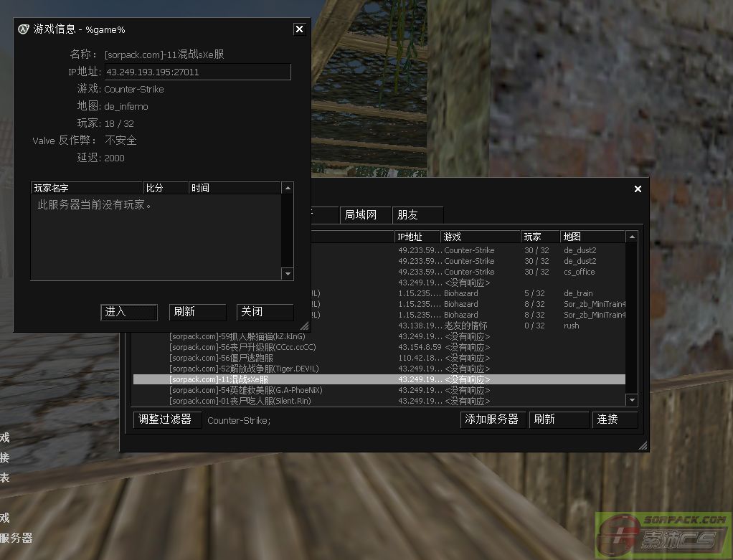
Task: Sort server list by 玩家 column
Action: click(540, 237)
